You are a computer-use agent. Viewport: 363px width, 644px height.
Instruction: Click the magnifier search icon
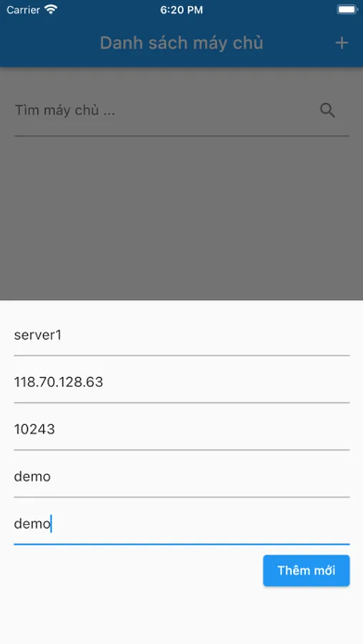coord(327,110)
